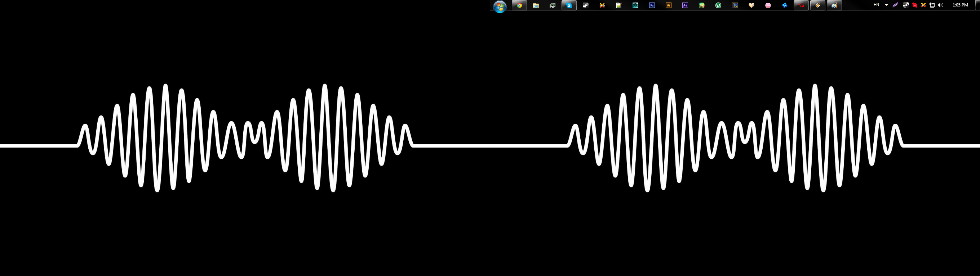980x276 pixels.
Task: Click the EN language indicator
Action: [877, 5]
